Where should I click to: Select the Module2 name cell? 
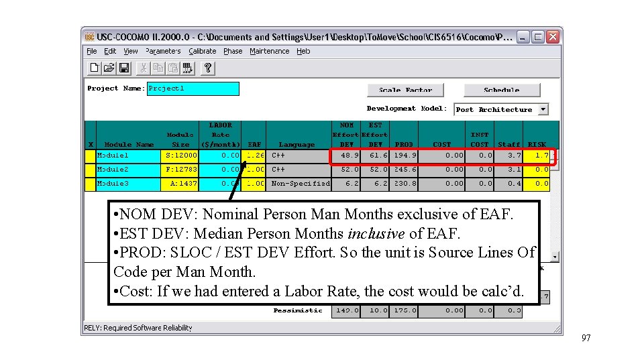pos(128,170)
